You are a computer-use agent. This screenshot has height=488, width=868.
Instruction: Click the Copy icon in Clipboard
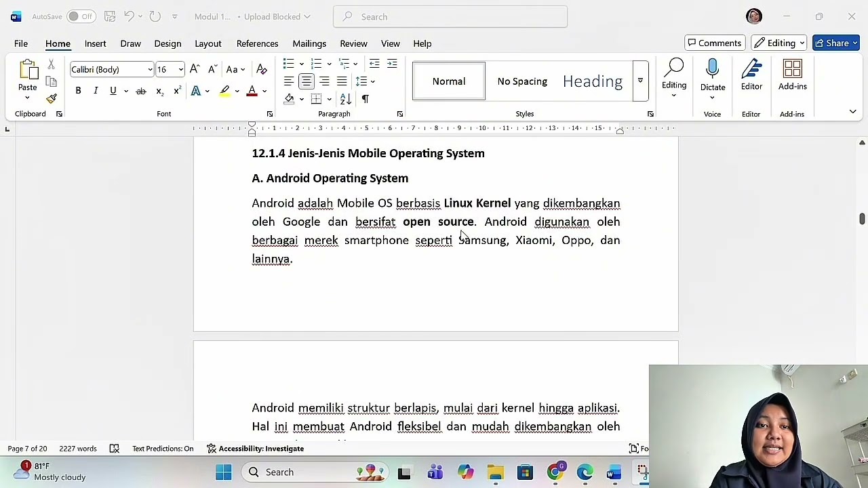(x=51, y=81)
